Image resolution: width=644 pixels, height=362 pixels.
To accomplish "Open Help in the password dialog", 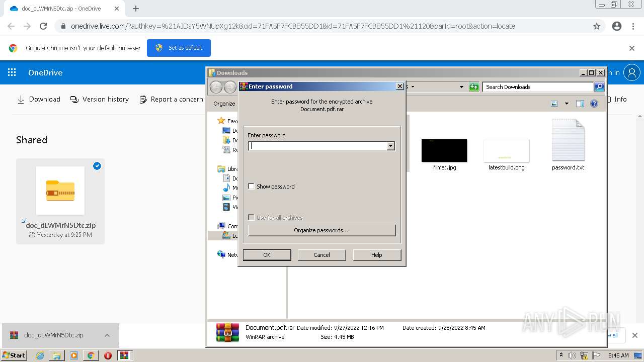I will 377,255.
